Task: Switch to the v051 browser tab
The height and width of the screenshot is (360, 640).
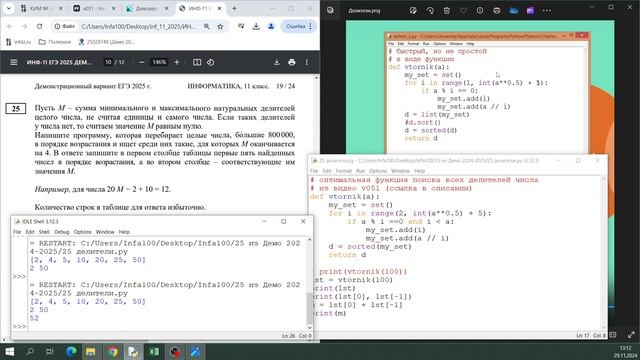Action: pos(94,8)
